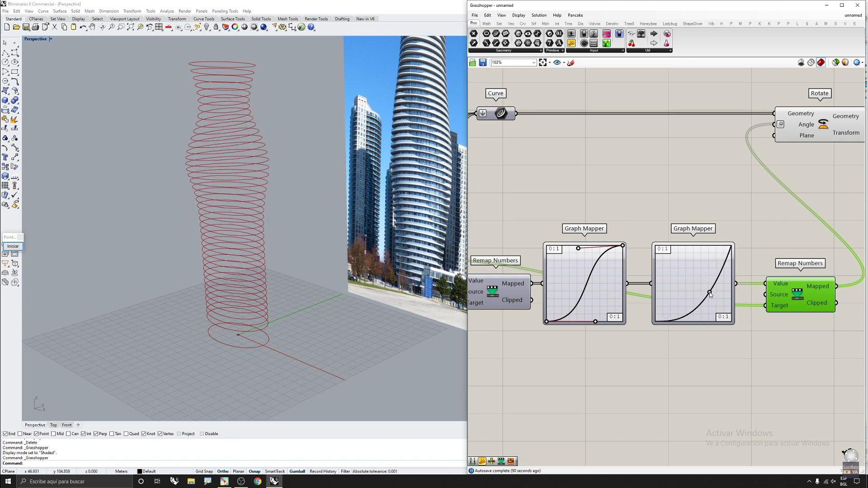The width and height of the screenshot is (868, 488).
Task: Click Record History in status bar
Action: [323, 471]
